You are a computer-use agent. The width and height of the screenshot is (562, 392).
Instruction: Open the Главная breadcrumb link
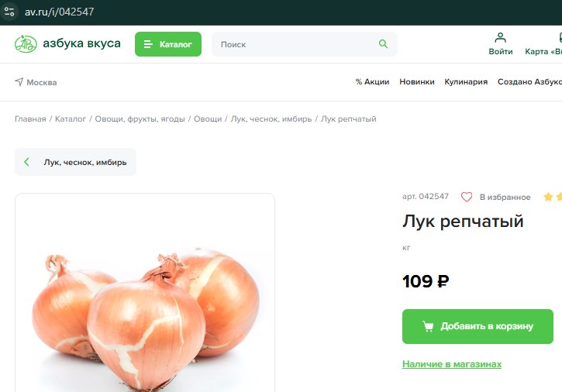pos(30,119)
